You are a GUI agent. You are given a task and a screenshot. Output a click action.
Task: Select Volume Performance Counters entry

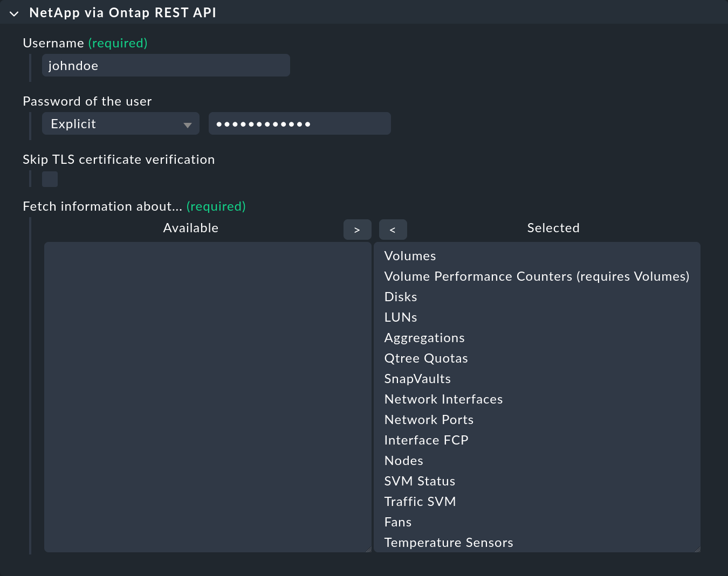pos(536,276)
